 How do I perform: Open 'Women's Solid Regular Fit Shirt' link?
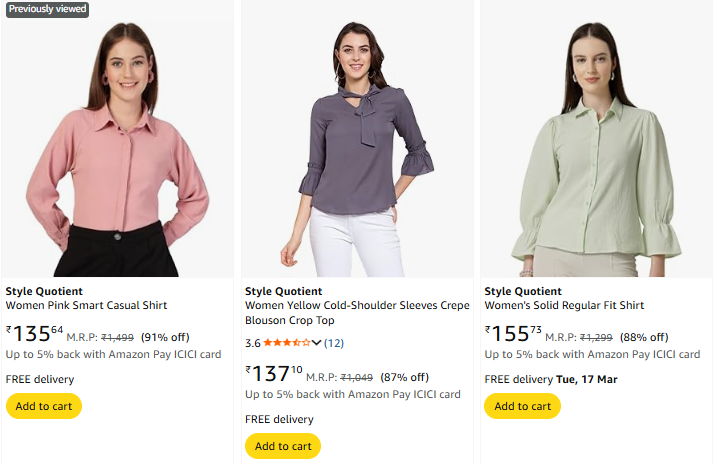tap(564, 305)
